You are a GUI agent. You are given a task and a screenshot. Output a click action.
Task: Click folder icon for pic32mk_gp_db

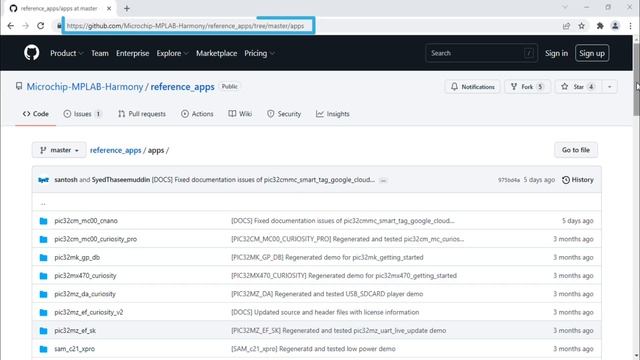(43, 258)
